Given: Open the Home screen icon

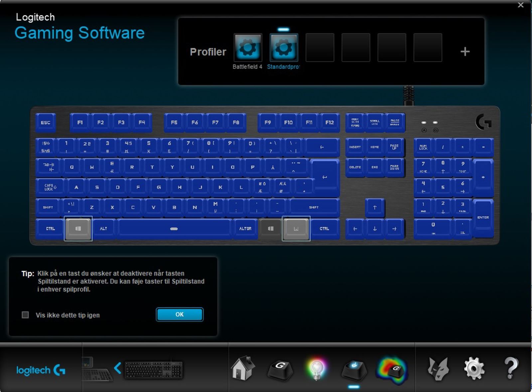Looking at the screenshot, I should point(243,368).
